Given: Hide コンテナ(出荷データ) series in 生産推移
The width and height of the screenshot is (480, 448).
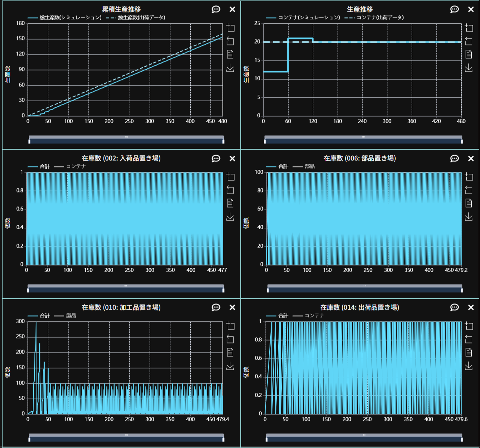Looking at the screenshot, I should 374,18.
